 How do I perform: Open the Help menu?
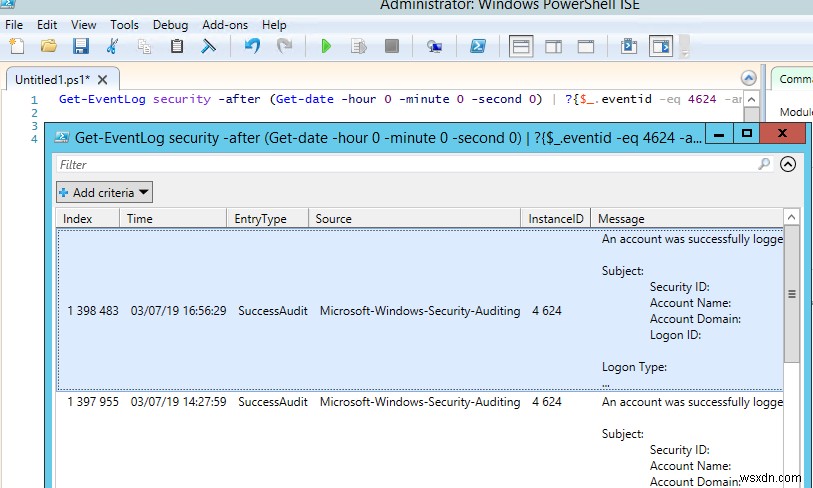[274, 25]
